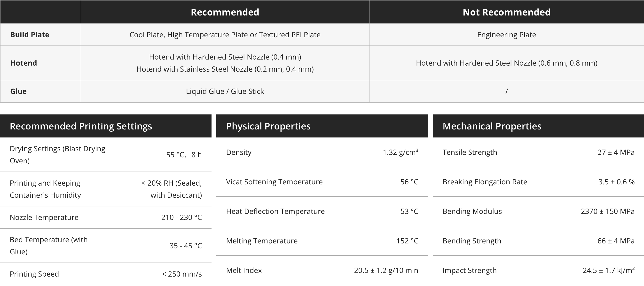Select the Build Plate row label
Viewport: 644px width, 286px height.
point(30,35)
